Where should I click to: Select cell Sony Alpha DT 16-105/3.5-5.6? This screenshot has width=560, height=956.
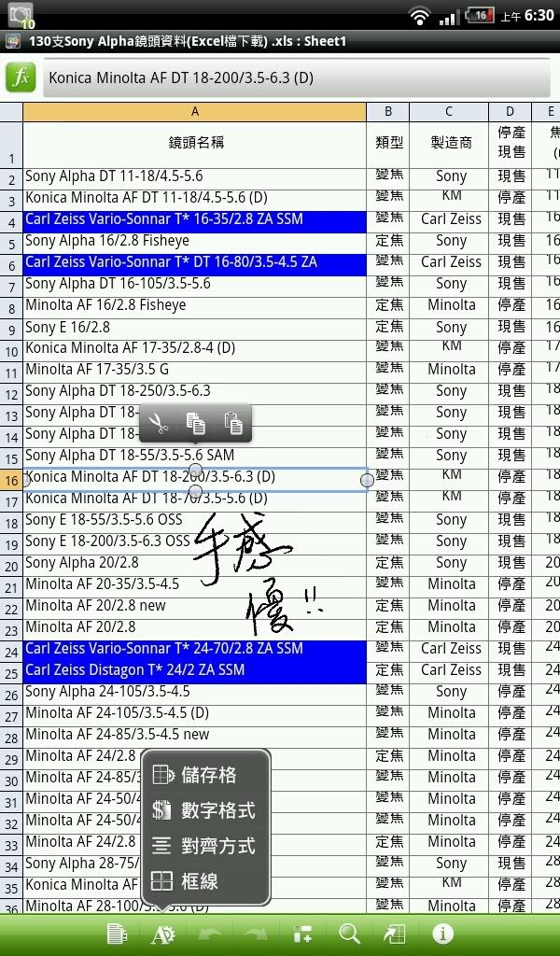pos(195,286)
